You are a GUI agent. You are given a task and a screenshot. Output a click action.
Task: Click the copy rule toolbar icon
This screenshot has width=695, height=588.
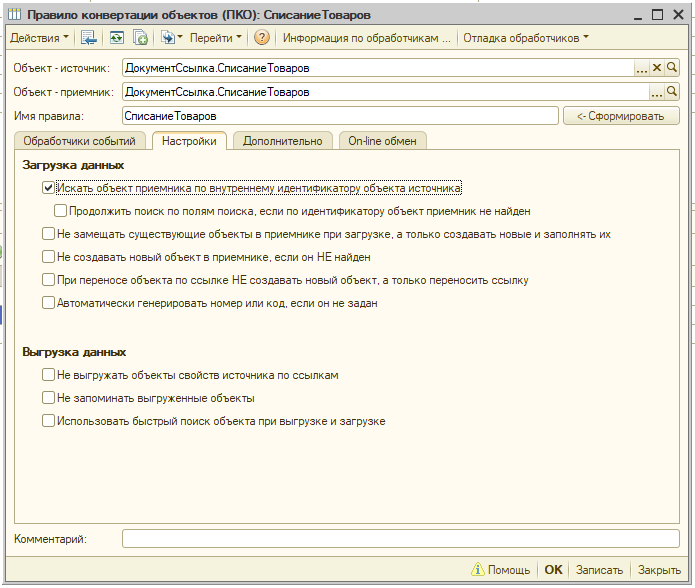141,38
